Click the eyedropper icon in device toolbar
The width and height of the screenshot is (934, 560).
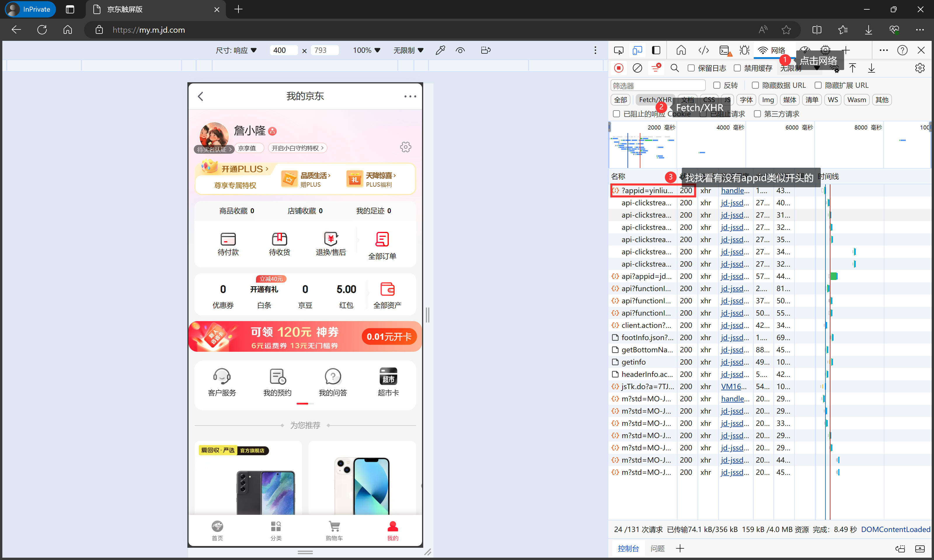point(440,50)
